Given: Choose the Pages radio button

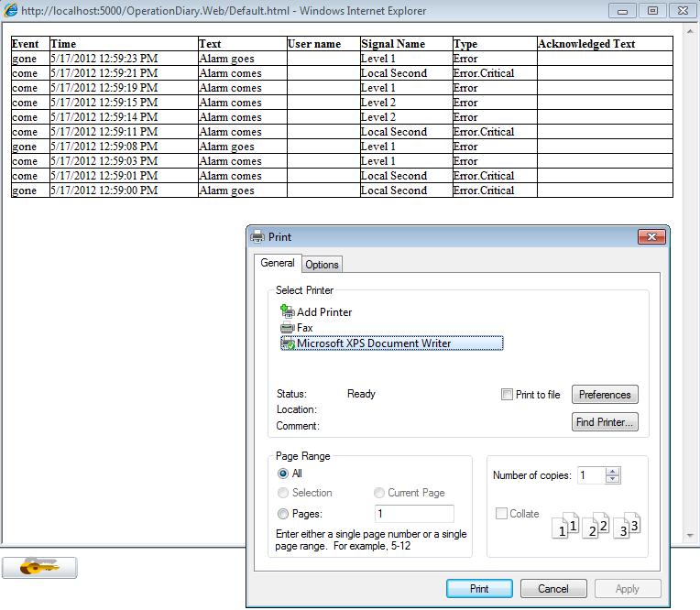Looking at the screenshot, I should coord(283,514).
